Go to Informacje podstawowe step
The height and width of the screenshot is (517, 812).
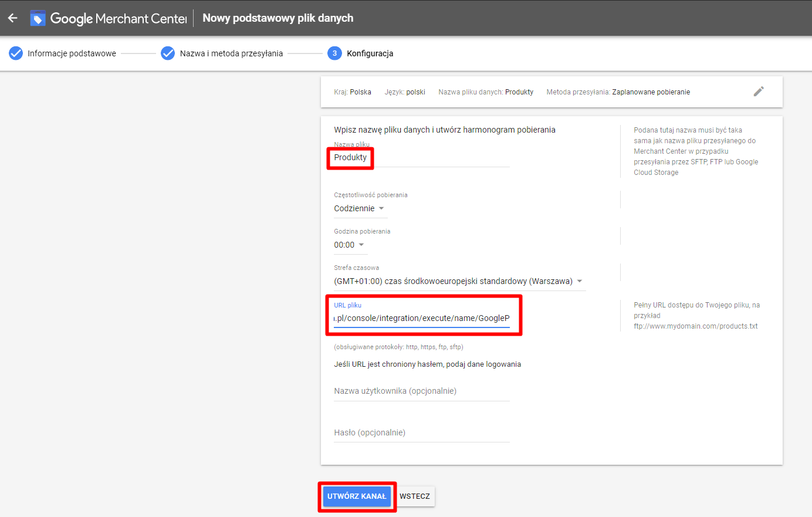[x=72, y=53]
